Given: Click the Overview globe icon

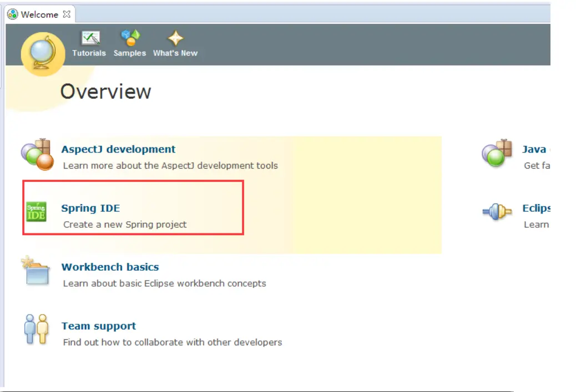Looking at the screenshot, I should (43, 54).
